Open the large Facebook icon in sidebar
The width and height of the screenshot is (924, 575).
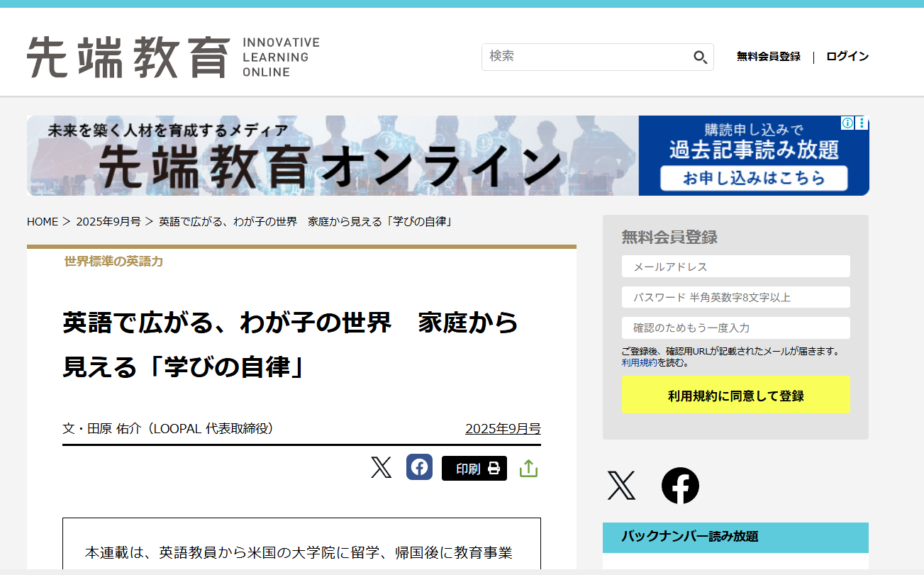(680, 486)
